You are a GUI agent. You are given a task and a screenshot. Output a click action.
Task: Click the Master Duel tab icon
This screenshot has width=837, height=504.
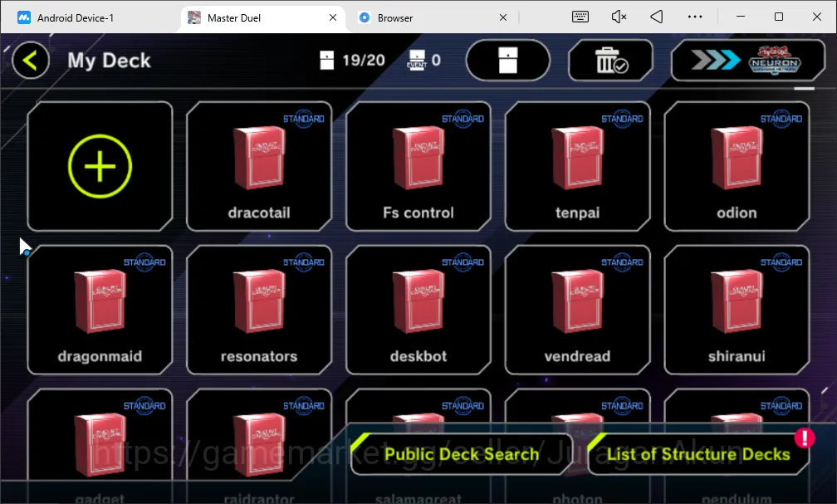pos(194,17)
